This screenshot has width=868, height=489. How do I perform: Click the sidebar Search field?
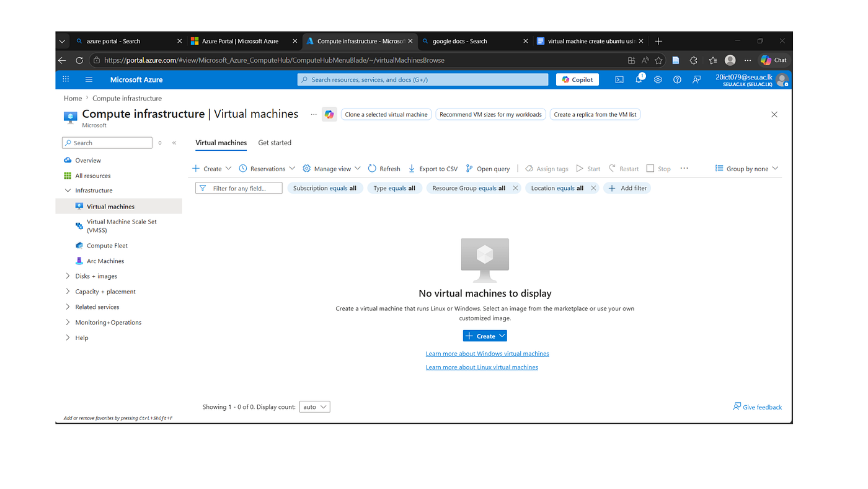107,143
